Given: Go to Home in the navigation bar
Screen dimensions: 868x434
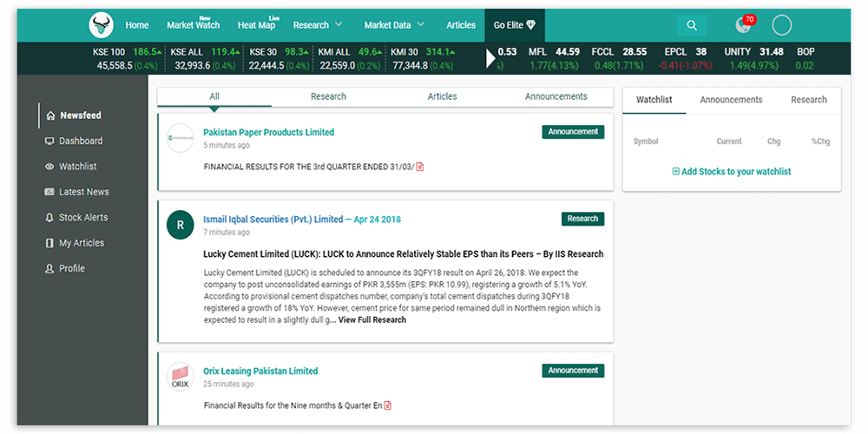Looking at the screenshot, I should pos(137,25).
